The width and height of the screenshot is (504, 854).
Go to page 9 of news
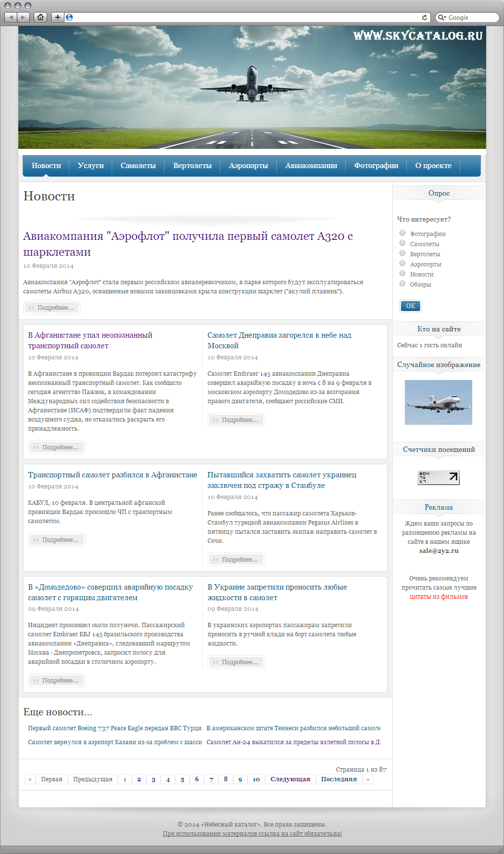point(240,779)
